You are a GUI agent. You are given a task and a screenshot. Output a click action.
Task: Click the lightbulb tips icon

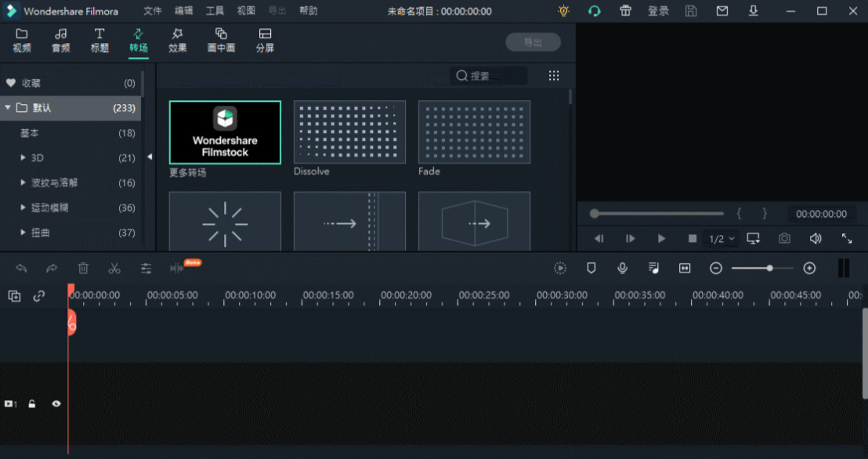tap(563, 11)
